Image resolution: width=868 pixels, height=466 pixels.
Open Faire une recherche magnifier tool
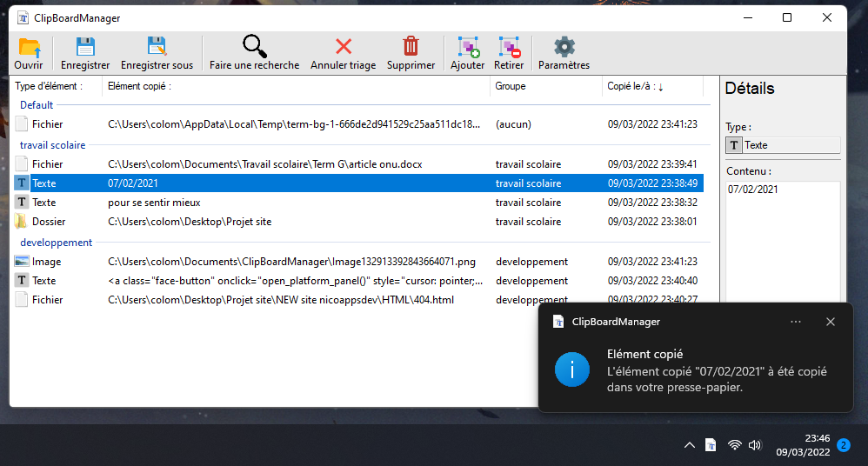click(x=254, y=48)
